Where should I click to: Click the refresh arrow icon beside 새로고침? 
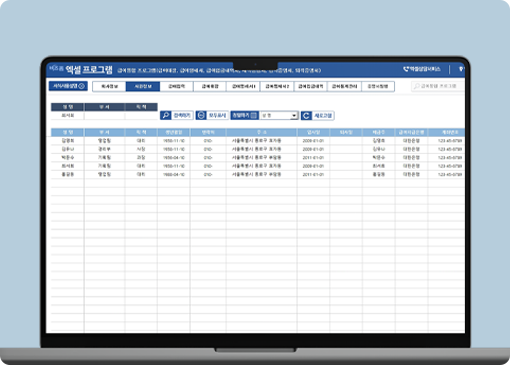pyautogui.click(x=306, y=115)
